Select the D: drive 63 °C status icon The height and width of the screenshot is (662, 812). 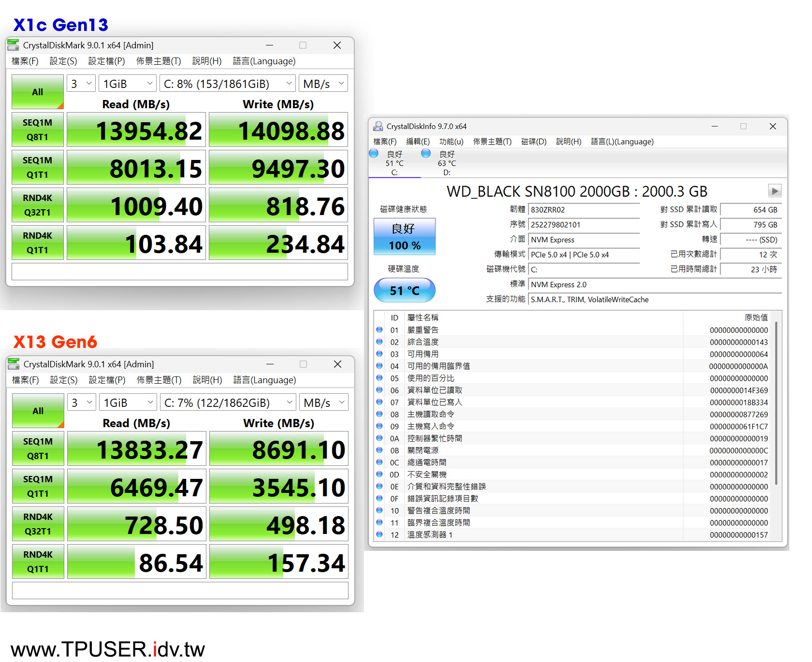point(426,154)
